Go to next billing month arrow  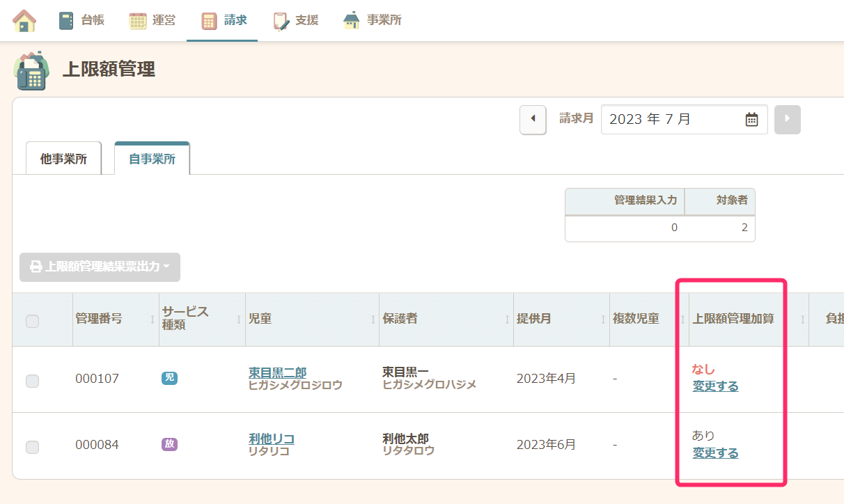pos(787,119)
